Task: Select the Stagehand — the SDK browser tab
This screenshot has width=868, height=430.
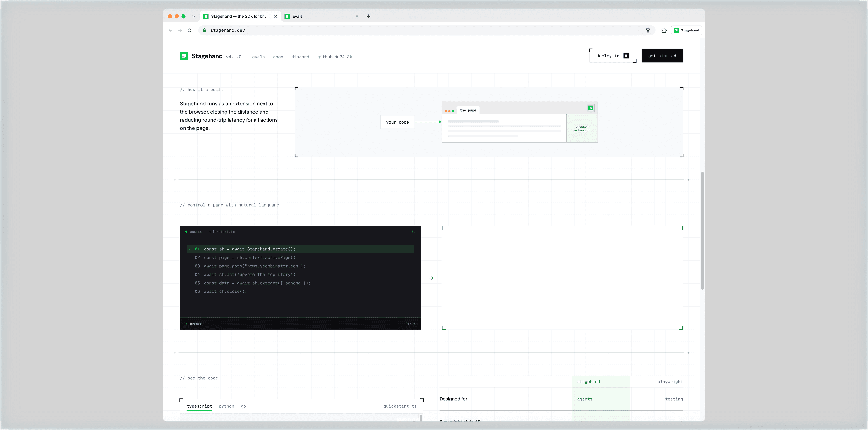Action: pyautogui.click(x=240, y=16)
